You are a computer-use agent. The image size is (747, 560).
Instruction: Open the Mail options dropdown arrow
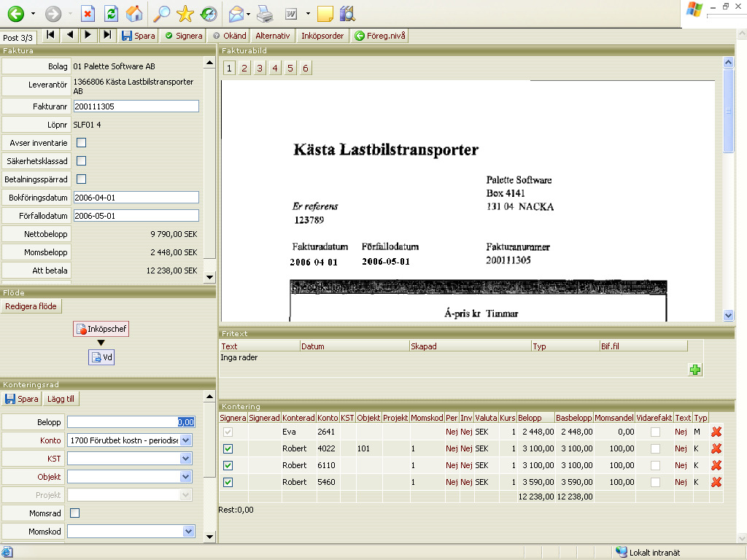tap(248, 15)
